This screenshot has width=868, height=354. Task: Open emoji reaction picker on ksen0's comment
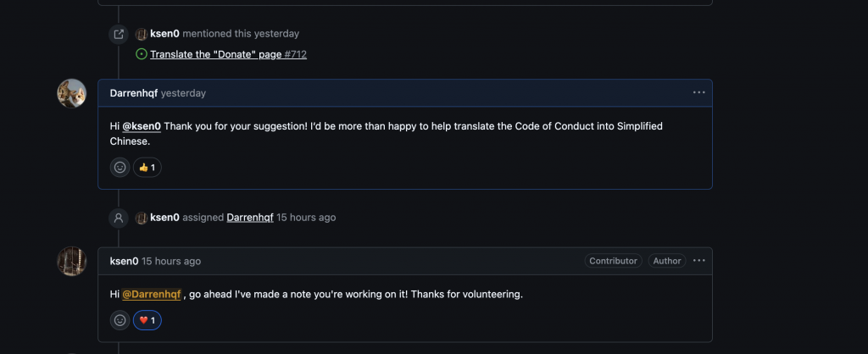click(x=120, y=320)
